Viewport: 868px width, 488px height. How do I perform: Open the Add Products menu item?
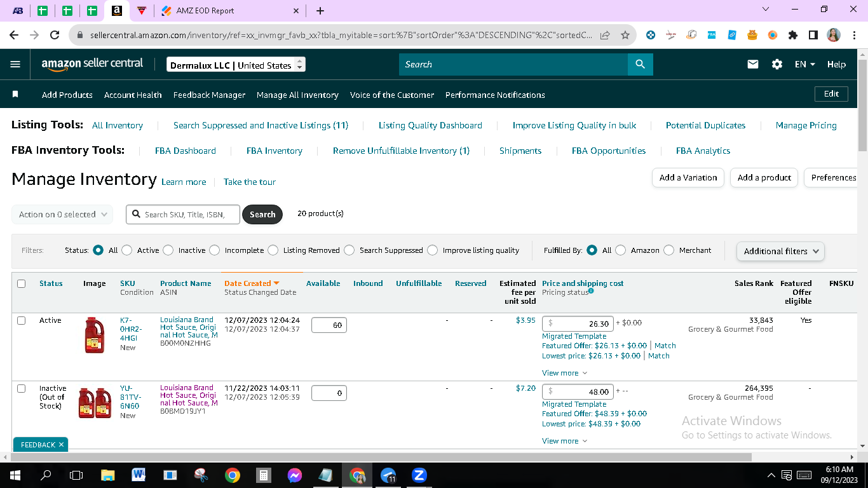[x=67, y=95]
